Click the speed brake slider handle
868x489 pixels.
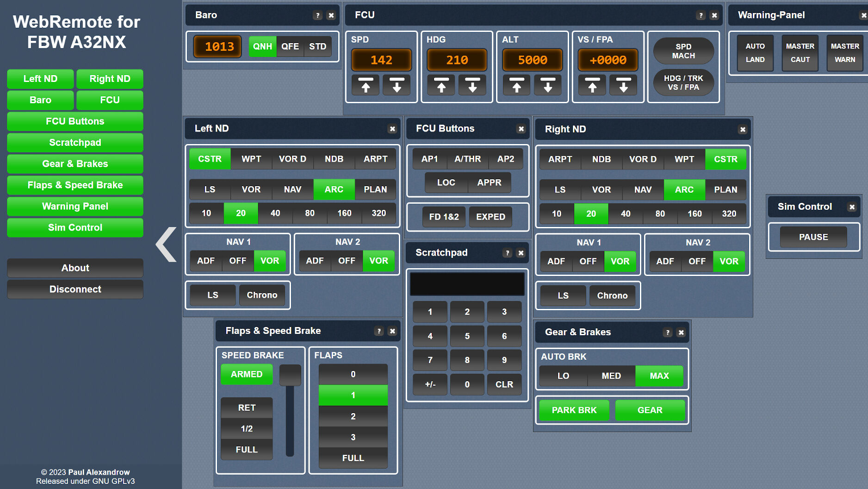point(290,375)
